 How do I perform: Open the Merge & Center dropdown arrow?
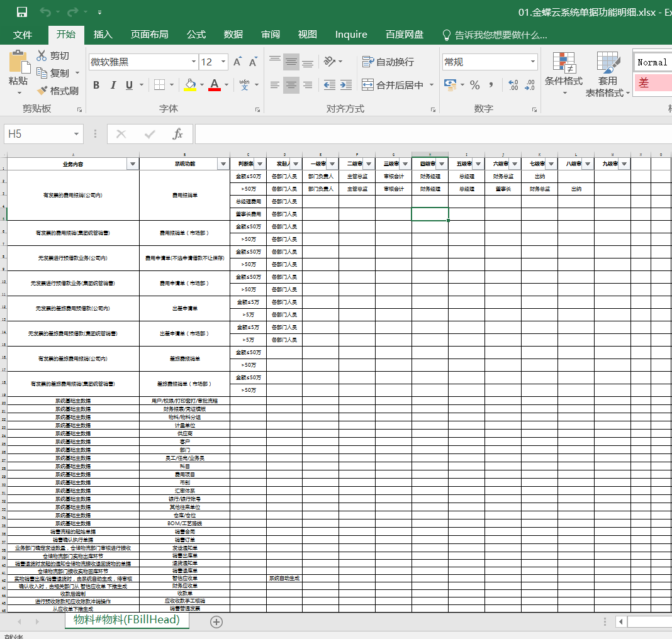432,85
